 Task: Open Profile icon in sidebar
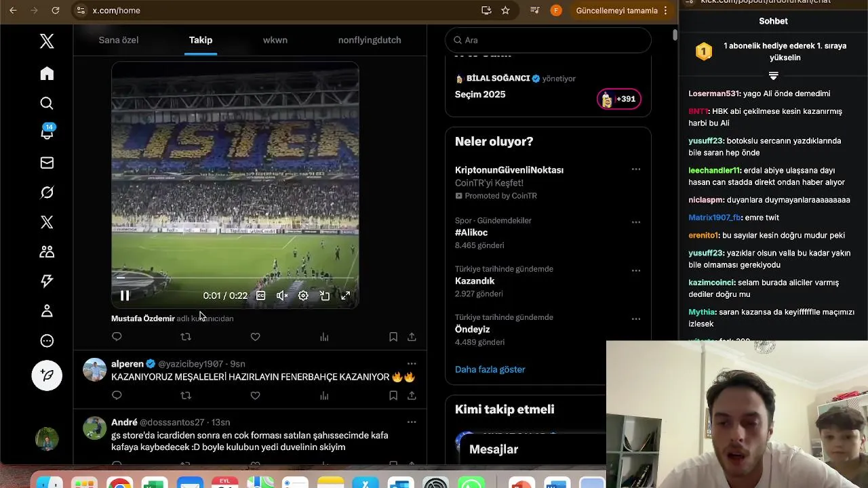tap(47, 311)
